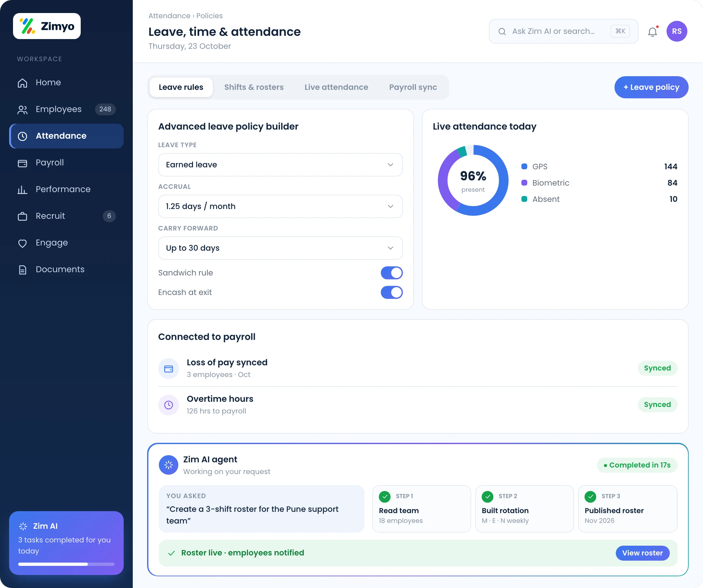Open the Earned leave type dropdown
This screenshot has width=703, height=588.
point(280,165)
